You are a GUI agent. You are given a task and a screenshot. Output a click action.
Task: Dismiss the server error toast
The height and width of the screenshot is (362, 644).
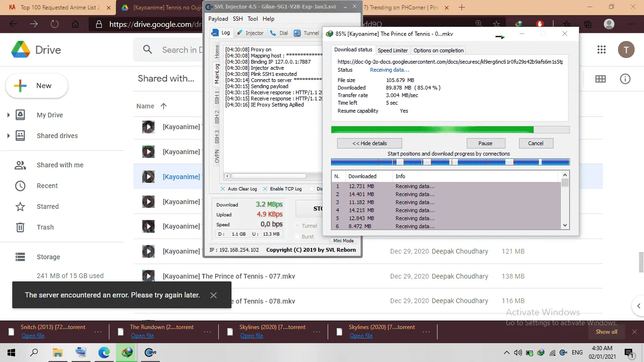[214, 295]
